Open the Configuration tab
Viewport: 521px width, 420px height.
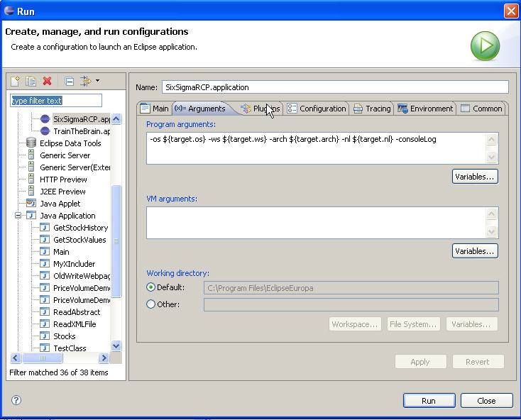pyautogui.click(x=317, y=109)
